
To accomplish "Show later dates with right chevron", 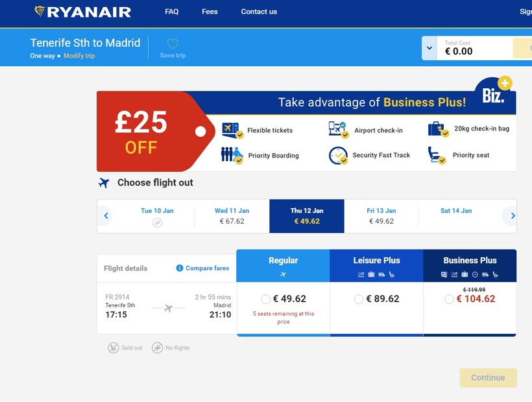I will (x=513, y=216).
